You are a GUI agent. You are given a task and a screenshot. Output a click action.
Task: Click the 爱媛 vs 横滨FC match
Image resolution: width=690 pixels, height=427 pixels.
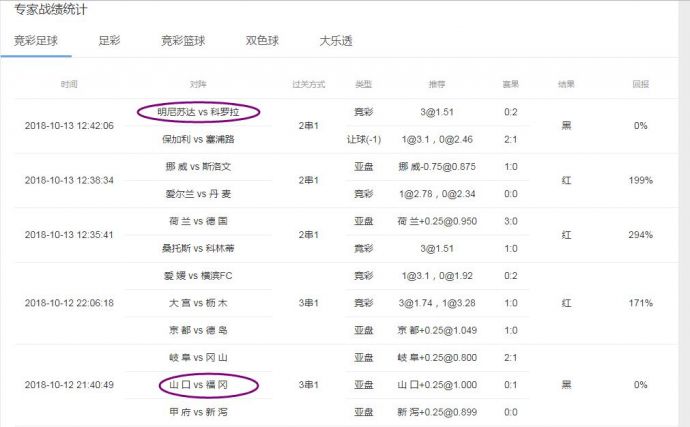pyautogui.click(x=198, y=276)
